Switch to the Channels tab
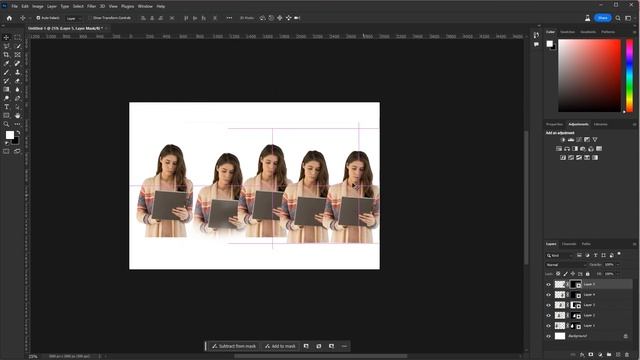 click(569, 244)
